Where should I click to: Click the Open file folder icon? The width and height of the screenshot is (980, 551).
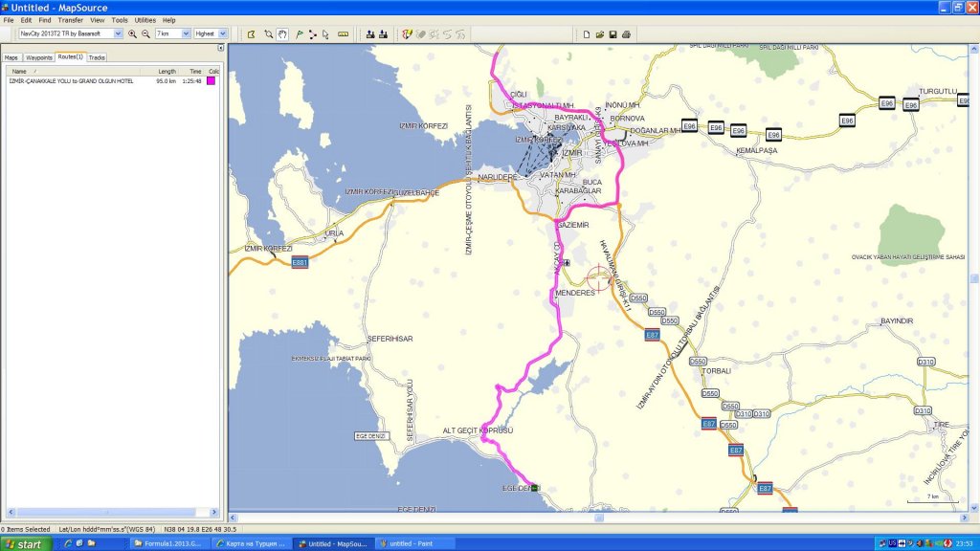coord(599,34)
